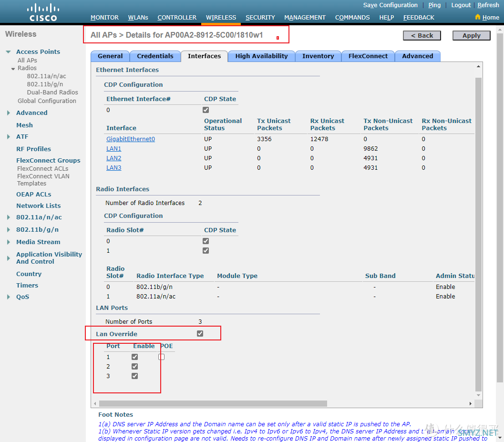Toggle the POE checkbox for Port 1
Screen dimensions: 504x442
161,357
